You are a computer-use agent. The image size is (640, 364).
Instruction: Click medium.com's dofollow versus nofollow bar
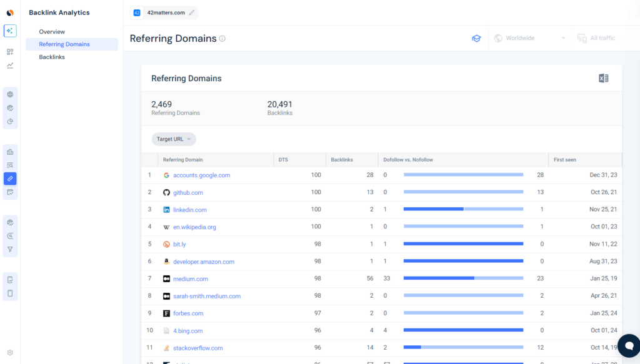click(463, 278)
